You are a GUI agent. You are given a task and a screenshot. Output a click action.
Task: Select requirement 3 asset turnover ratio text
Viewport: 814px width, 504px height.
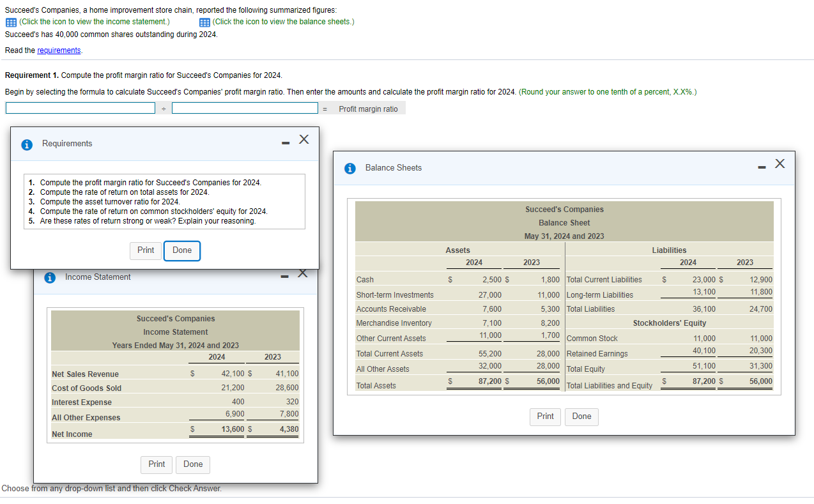[110, 202]
